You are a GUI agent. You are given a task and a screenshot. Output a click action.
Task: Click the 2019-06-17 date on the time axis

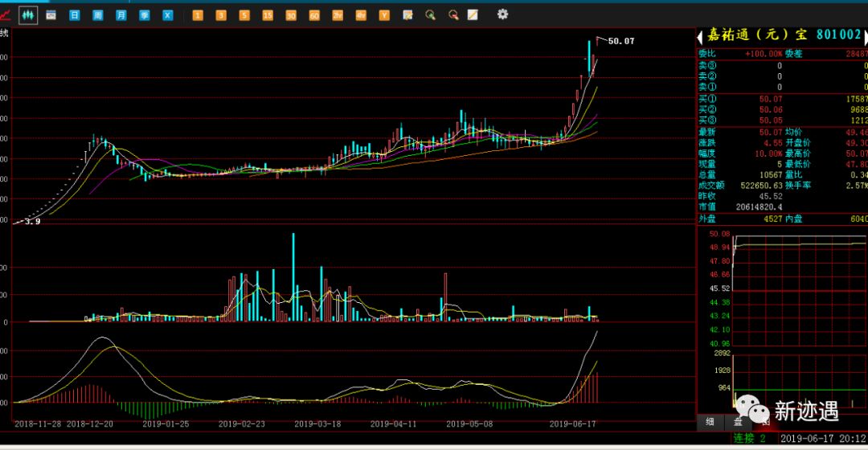pyautogui.click(x=572, y=424)
